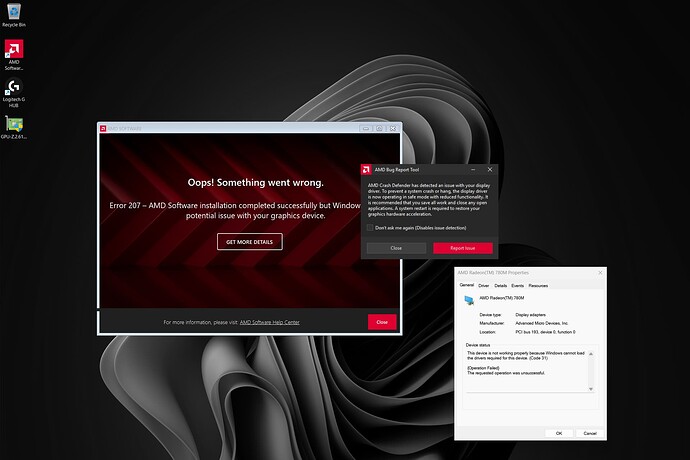Maximize the AMD Software installer window
The height and width of the screenshot is (460, 690).
pyautogui.click(x=379, y=129)
